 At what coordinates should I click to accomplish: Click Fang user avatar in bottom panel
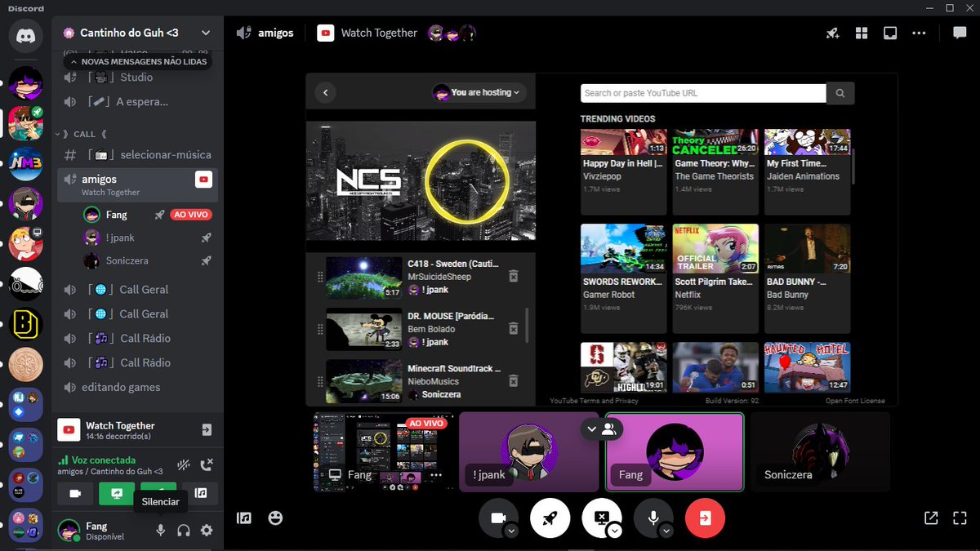[69, 531]
